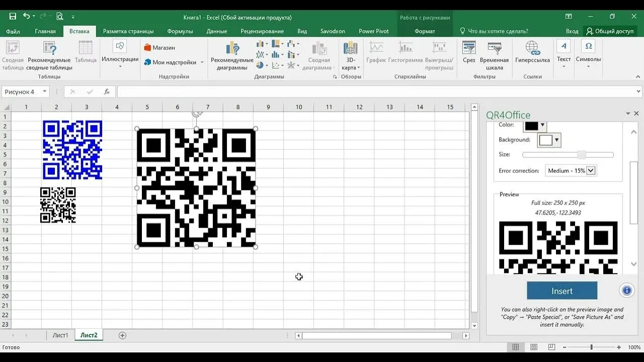This screenshot has width=644, height=362.
Task: Click the black Color swatch
Action: [x=532, y=125]
